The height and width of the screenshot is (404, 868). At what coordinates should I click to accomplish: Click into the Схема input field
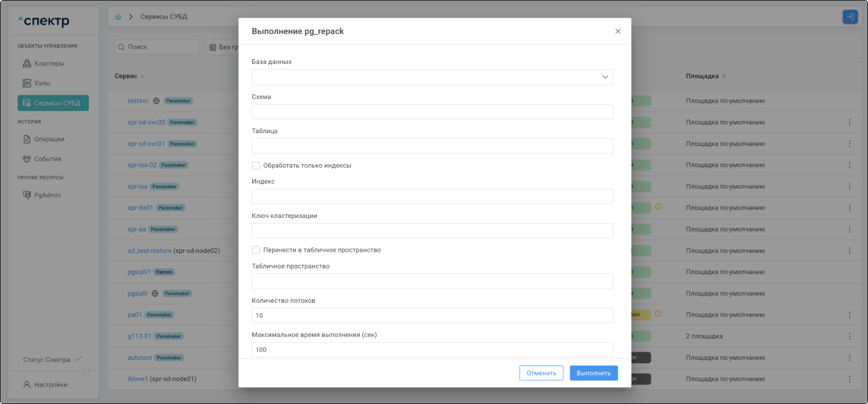pyautogui.click(x=432, y=112)
